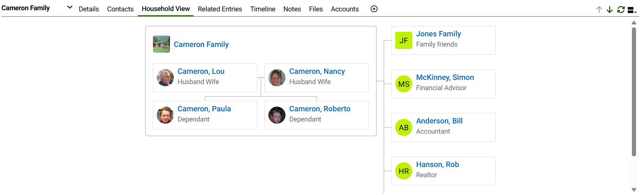Click the MS avatar for Simon McKinney
Image resolution: width=644 pixels, height=195 pixels.
point(404,84)
